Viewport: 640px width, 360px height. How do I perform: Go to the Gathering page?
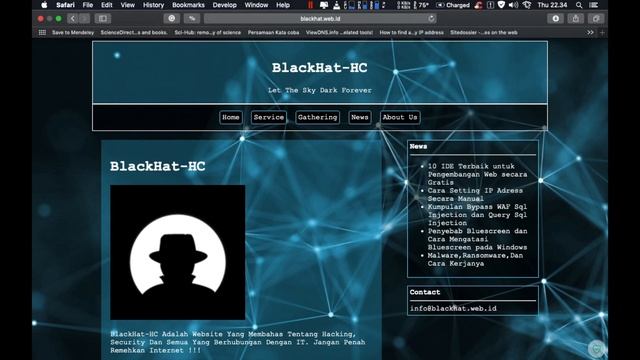318,117
